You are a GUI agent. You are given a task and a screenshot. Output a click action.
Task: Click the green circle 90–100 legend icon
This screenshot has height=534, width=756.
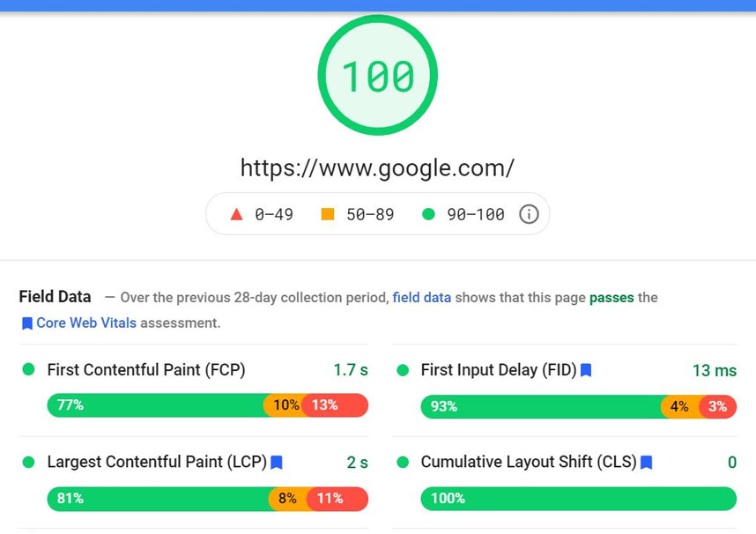click(x=428, y=214)
